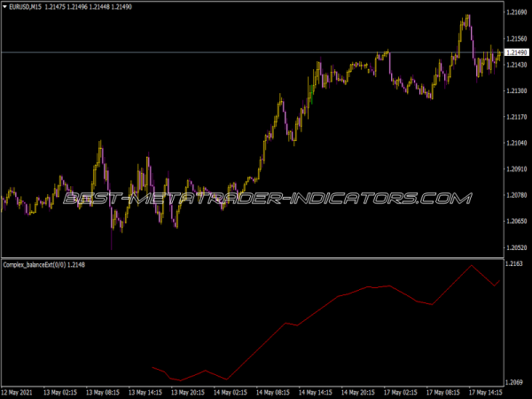Click the triangle arrow beside EURUSD,M15
532x399 pixels.
click(5, 8)
